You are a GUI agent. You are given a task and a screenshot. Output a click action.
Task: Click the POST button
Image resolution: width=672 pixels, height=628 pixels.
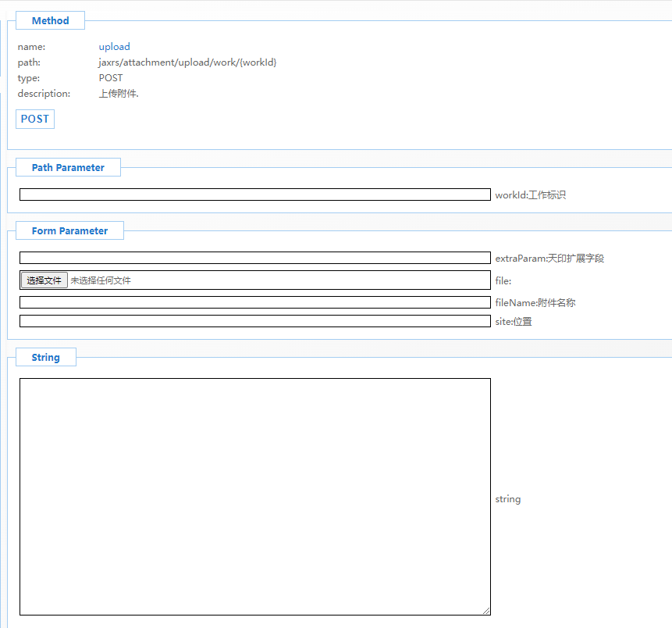(x=35, y=119)
